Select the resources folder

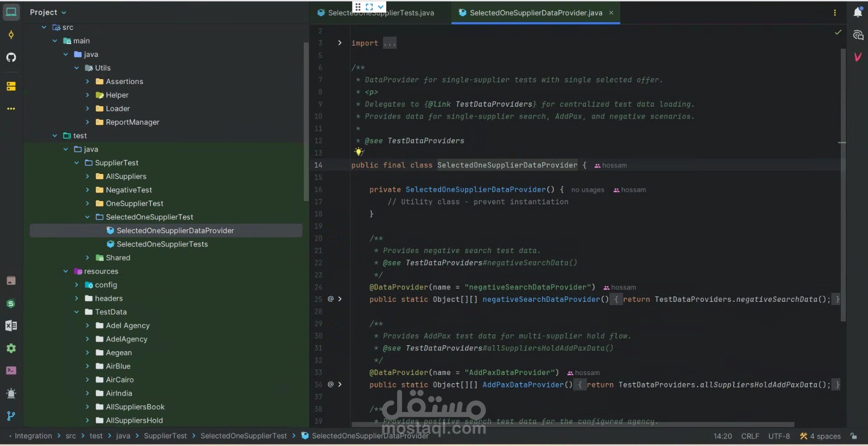pos(101,271)
